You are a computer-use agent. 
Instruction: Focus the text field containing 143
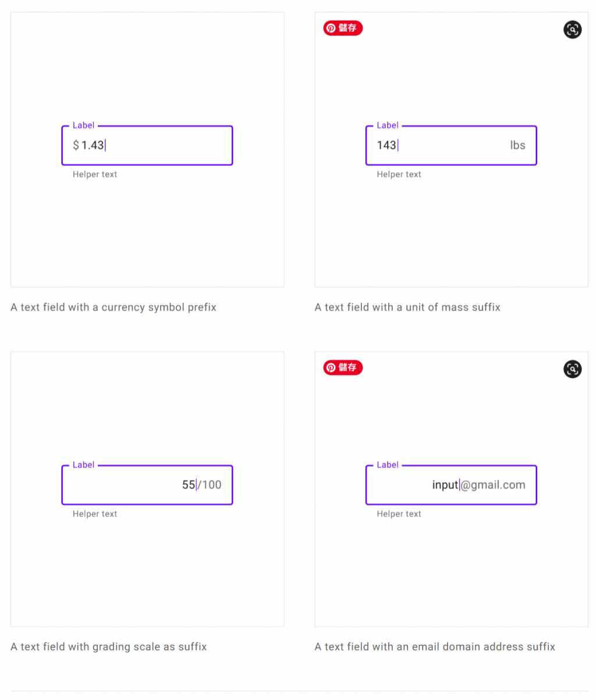(x=448, y=145)
